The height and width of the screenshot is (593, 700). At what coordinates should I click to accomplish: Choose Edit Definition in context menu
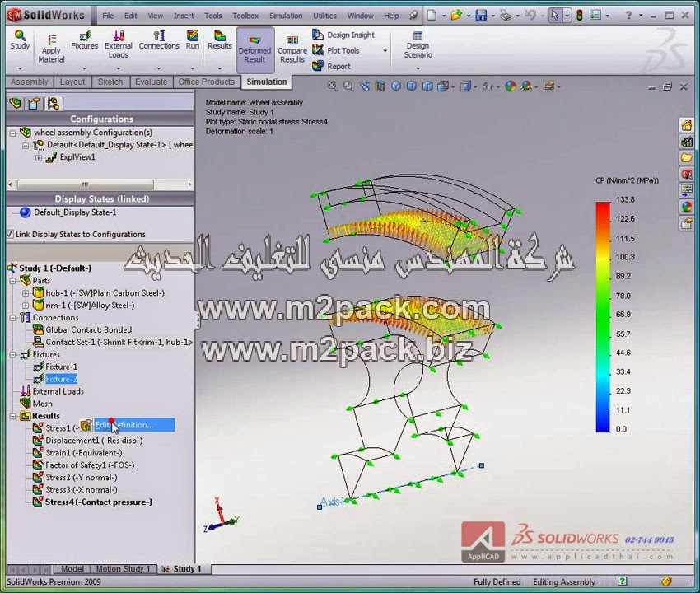[x=127, y=425]
